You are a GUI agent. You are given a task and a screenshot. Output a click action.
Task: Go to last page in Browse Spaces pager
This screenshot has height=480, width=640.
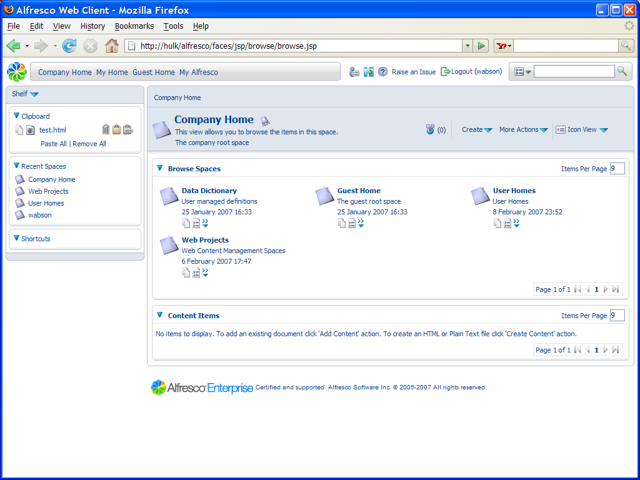616,289
